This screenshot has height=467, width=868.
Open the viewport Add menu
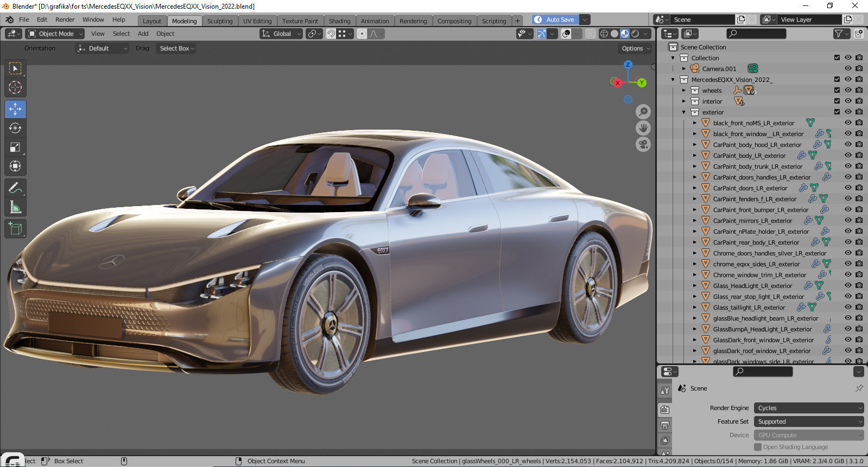click(143, 34)
